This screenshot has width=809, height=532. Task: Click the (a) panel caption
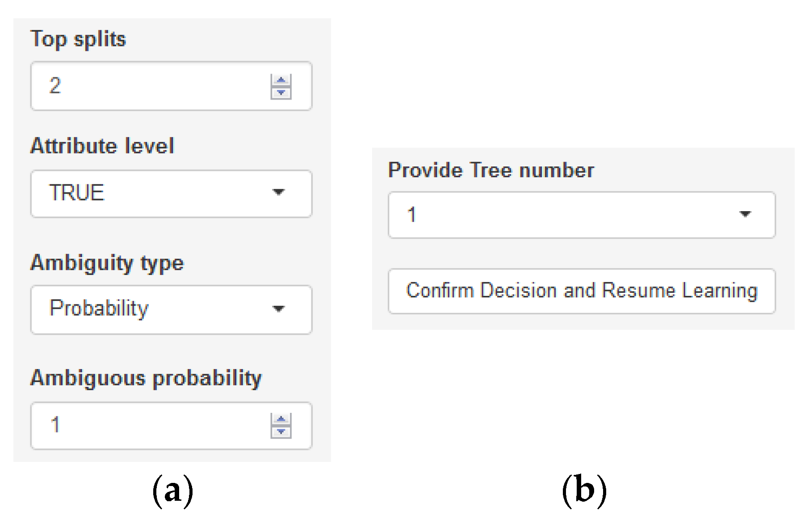172,490
